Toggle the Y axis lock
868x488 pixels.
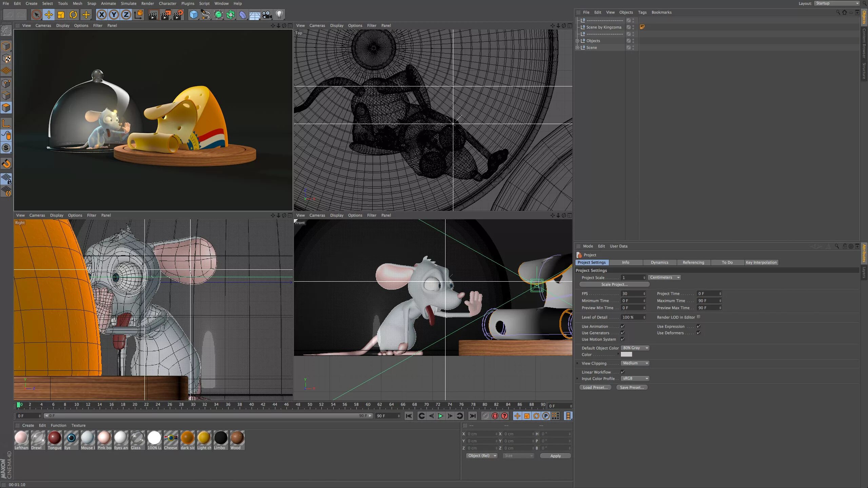click(114, 15)
